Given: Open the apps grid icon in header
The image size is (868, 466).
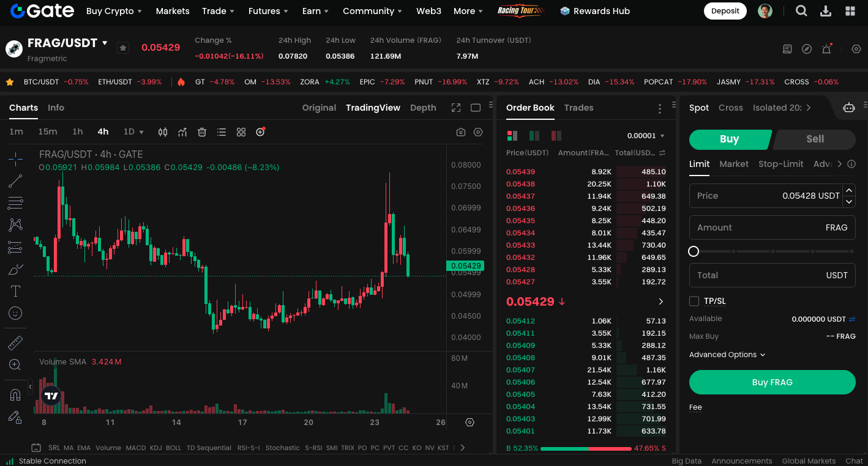Looking at the screenshot, I should 850,11.
